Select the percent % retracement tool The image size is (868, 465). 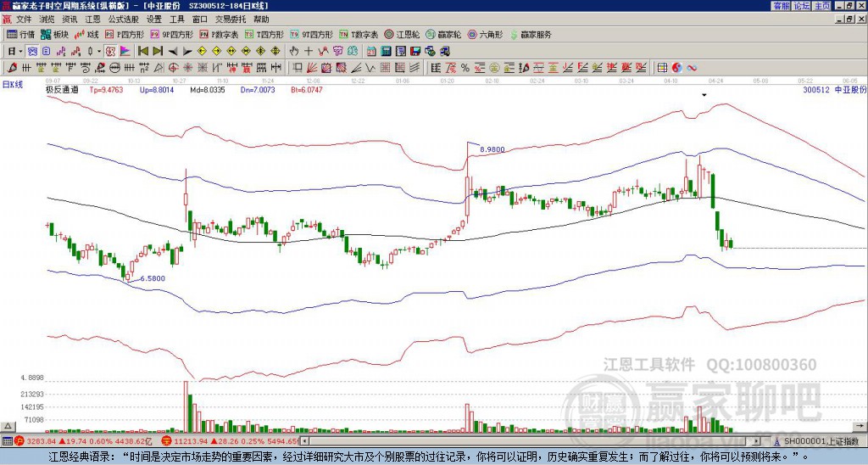click(465, 68)
